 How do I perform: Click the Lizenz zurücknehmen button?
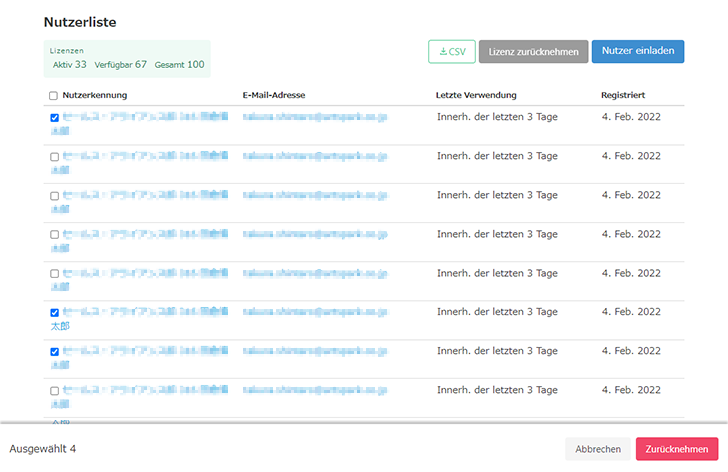click(533, 52)
